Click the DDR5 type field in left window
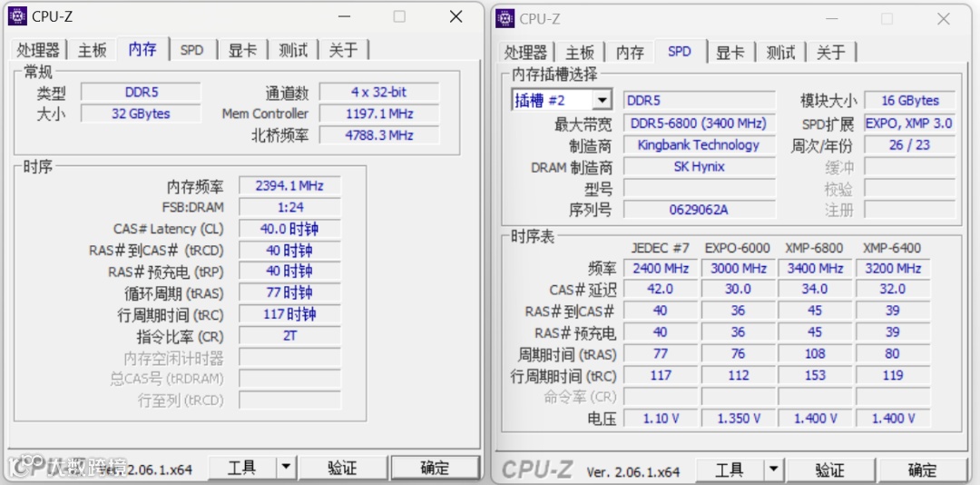The image size is (980, 485). [x=142, y=93]
